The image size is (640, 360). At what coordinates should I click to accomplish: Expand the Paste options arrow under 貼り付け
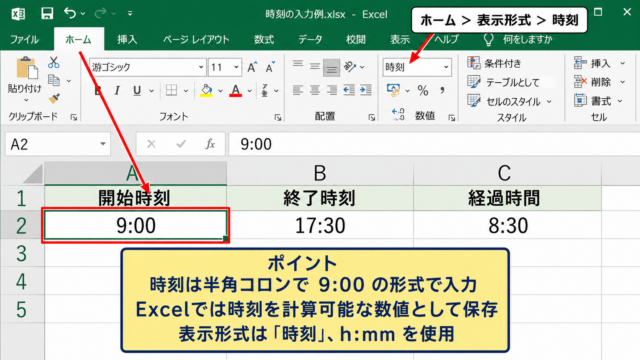(x=26, y=100)
